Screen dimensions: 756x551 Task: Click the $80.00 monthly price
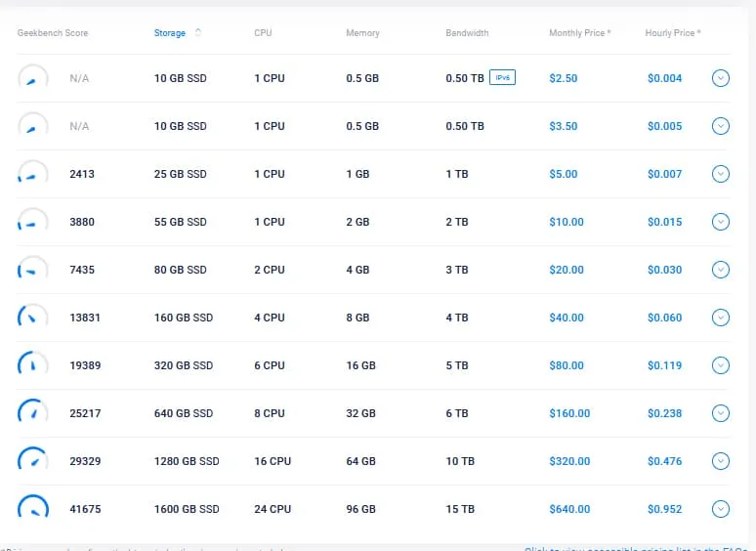tap(567, 365)
